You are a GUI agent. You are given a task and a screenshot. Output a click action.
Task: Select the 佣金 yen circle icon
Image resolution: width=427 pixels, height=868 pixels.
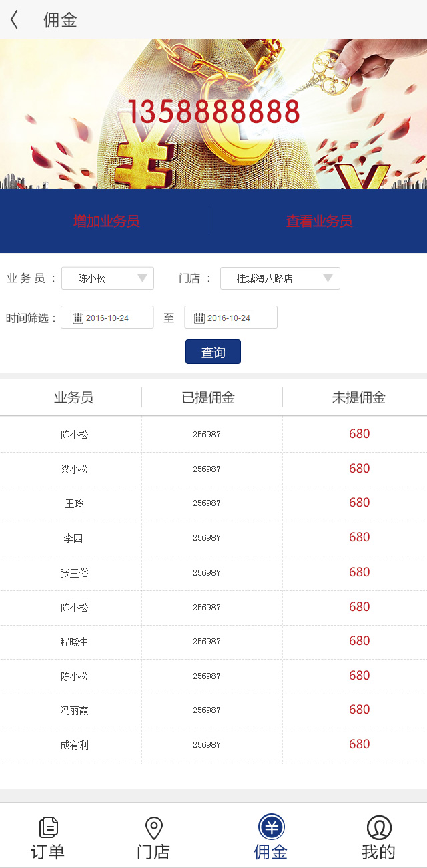(x=271, y=827)
